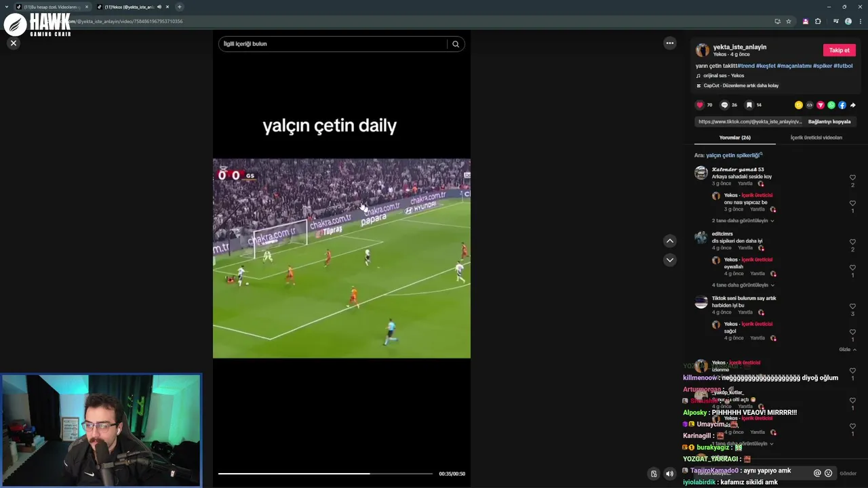Screen dimensions: 868x488
Task: Like the video with the heart icon
Action: pos(700,105)
